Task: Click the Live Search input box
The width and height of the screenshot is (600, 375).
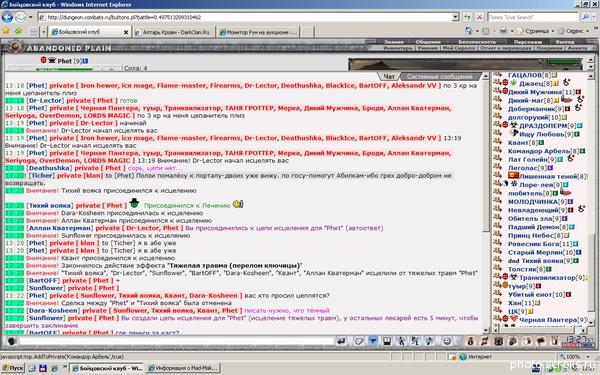Action: [533, 17]
